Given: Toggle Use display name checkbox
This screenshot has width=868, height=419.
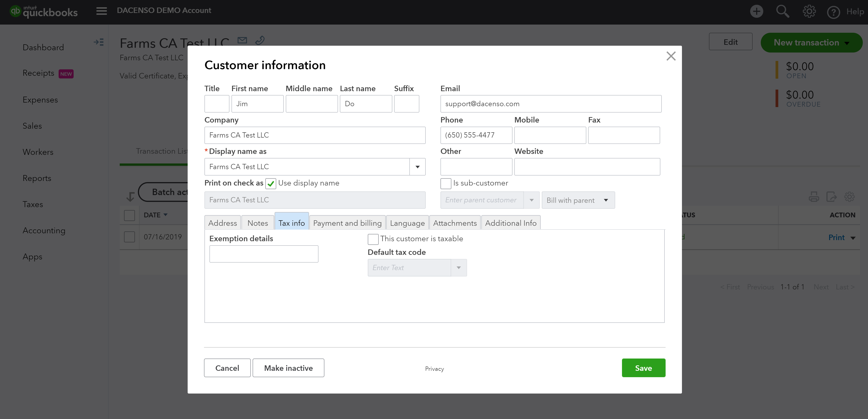Looking at the screenshot, I should tap(271, 183).
